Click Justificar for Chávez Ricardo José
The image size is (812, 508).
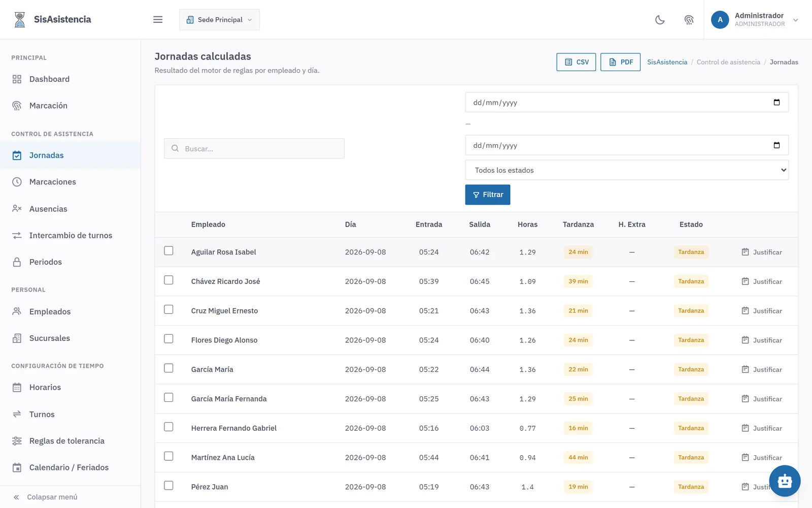pyautogui.click(x=762, y=281)
